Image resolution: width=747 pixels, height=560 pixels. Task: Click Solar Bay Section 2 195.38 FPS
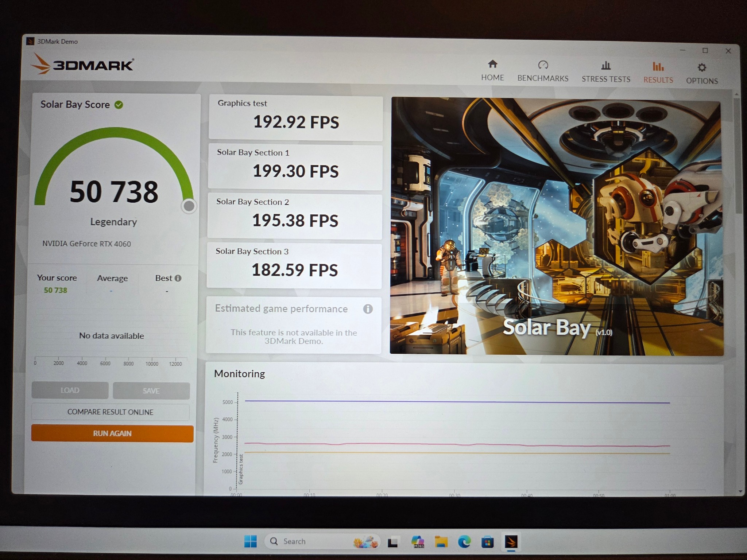click(295, 217)
